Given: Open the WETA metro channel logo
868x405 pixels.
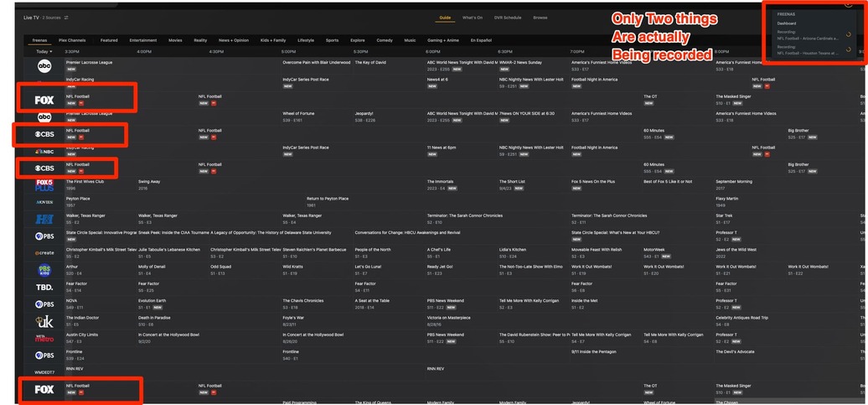Looking at the screenshot, I should tap(44, 338).
